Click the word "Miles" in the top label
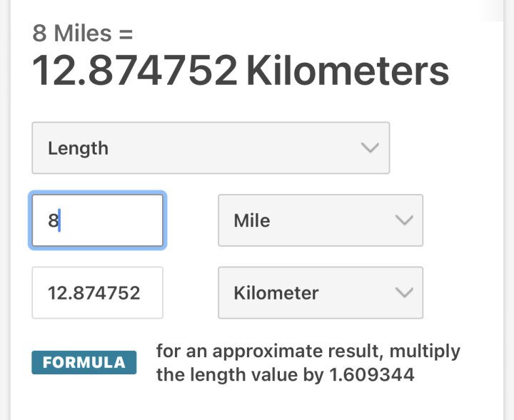 pyautogui.click(x=83, y=33)
